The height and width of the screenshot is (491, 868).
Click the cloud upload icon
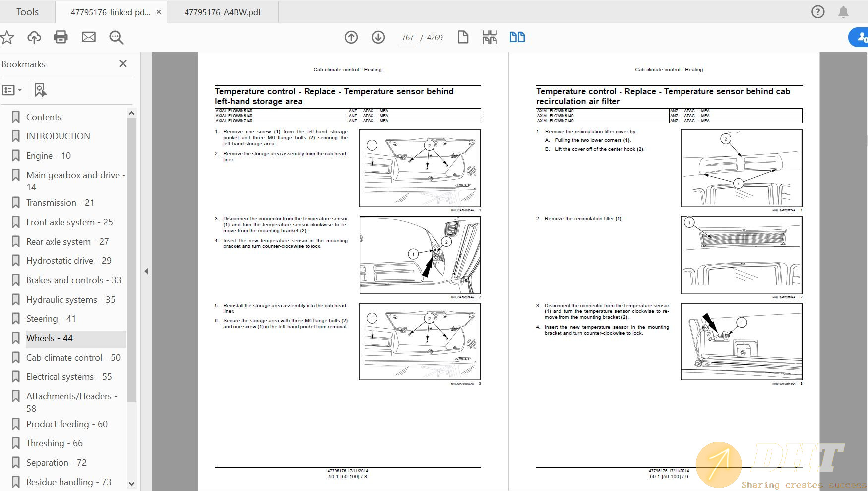click(34, 37)
